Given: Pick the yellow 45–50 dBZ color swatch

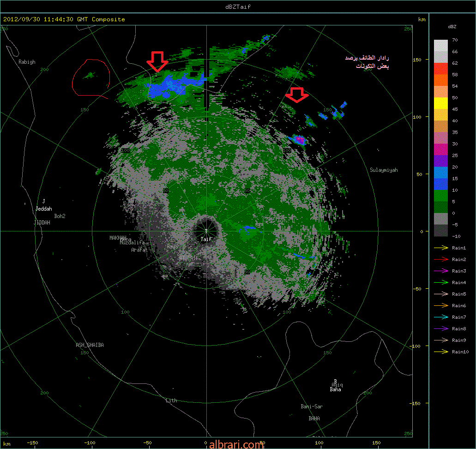Looking at the screenshot, I should tap(441, 103).
